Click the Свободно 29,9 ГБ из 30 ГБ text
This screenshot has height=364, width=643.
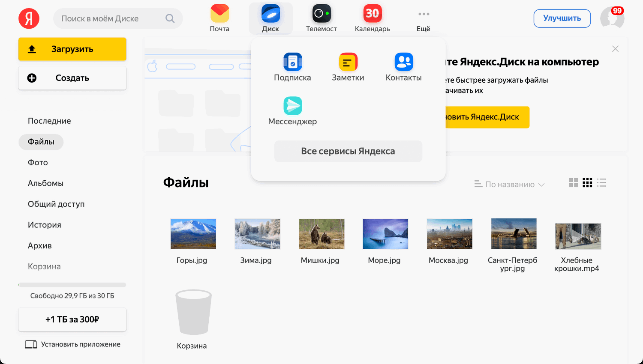72,296
